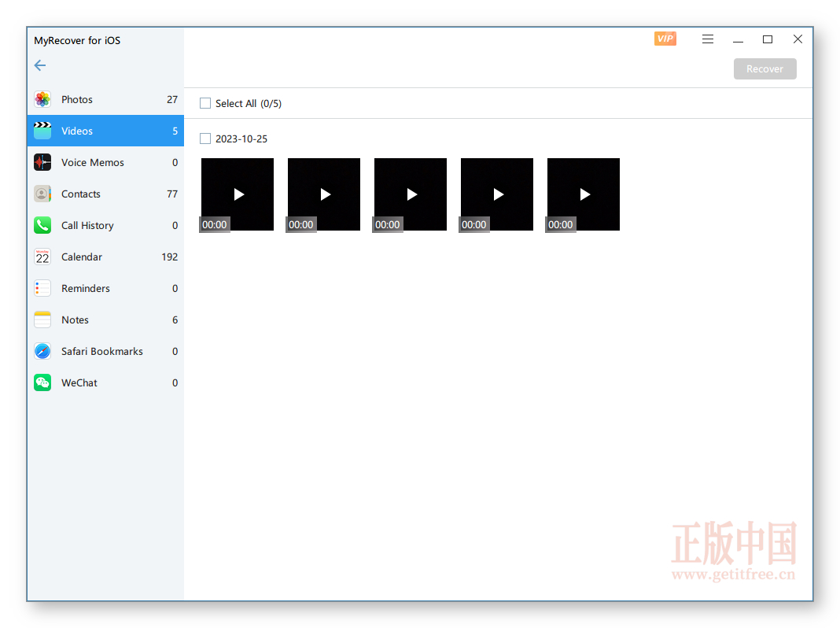Open the Calendar category label
840x628 pixels.
pyautogui.click(x=82, y=257)
